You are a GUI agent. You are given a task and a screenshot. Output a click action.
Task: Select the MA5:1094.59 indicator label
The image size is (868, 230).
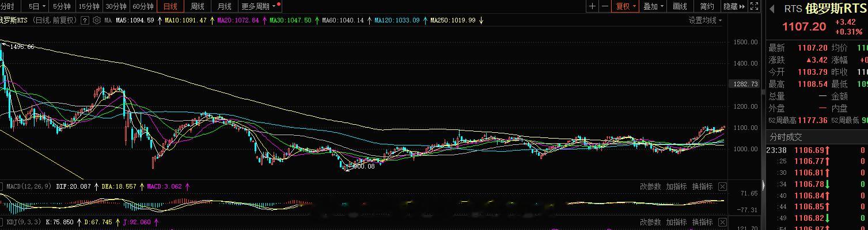tap(135, 20)
